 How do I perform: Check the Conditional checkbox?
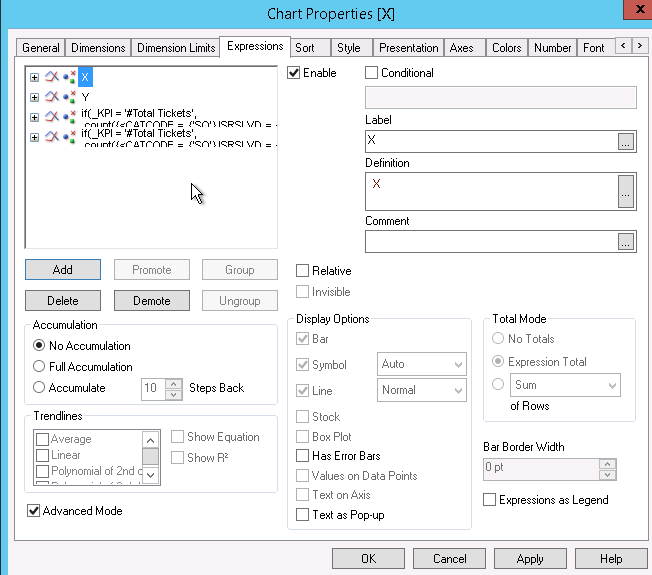371,73
